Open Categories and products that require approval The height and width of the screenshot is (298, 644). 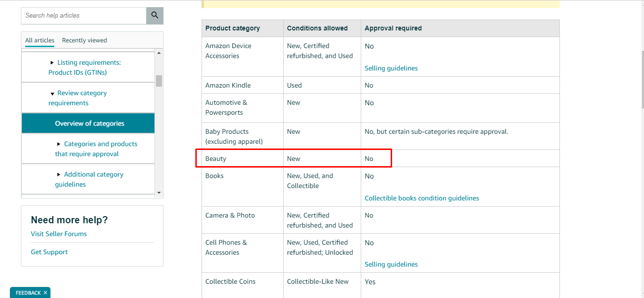(96, 149)
